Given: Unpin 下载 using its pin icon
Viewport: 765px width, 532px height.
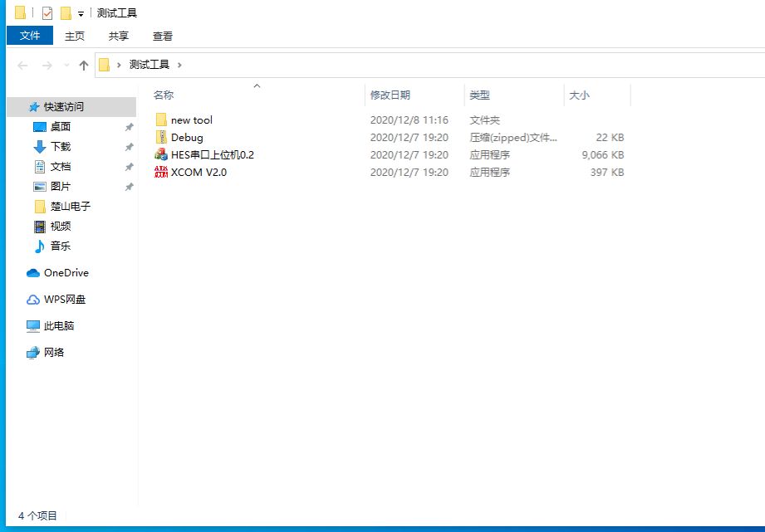Looking at the screenshot, I should (x=130, y=147).
